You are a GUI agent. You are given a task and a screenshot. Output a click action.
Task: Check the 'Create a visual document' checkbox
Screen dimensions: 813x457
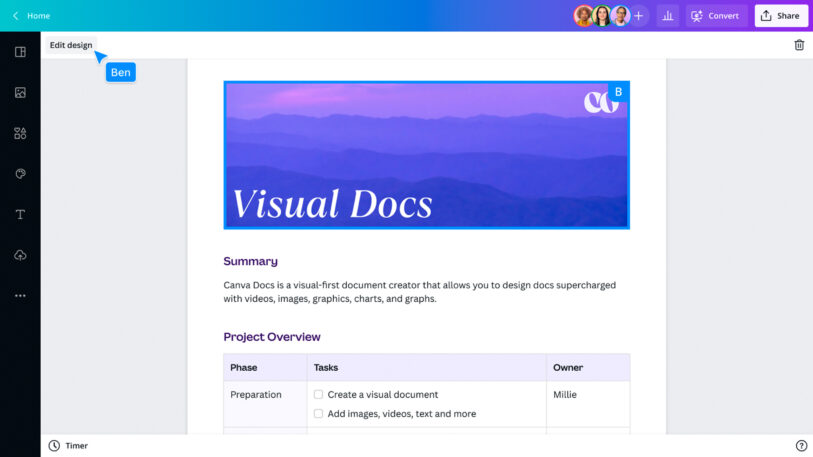coord(318,394)
